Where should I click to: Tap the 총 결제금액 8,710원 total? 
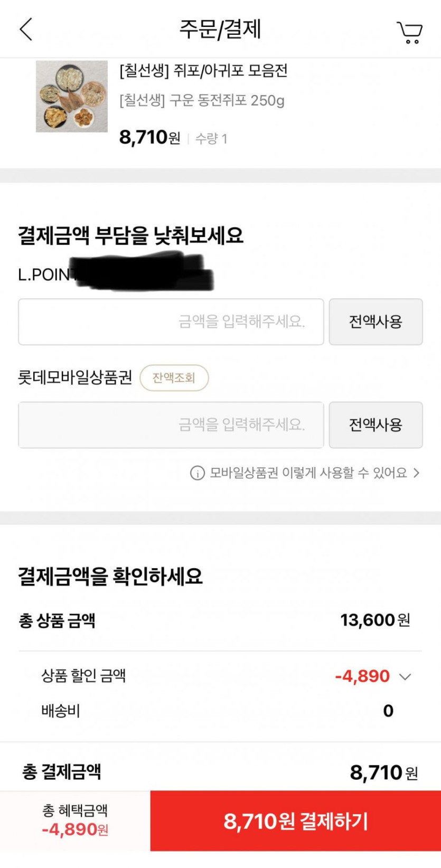(x=383, y=773)
